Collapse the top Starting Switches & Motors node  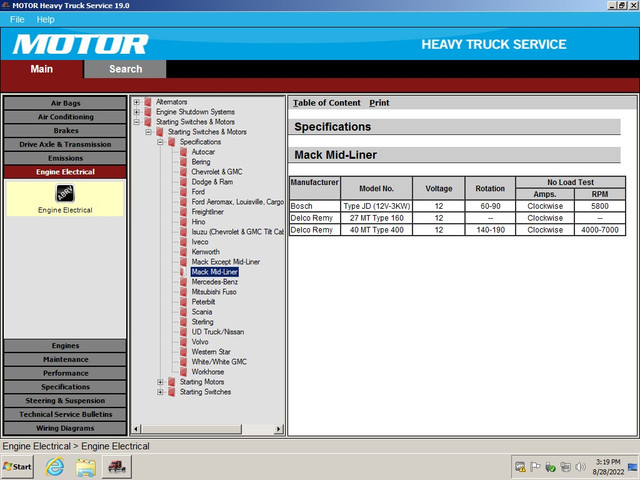(x=137, y=122)
